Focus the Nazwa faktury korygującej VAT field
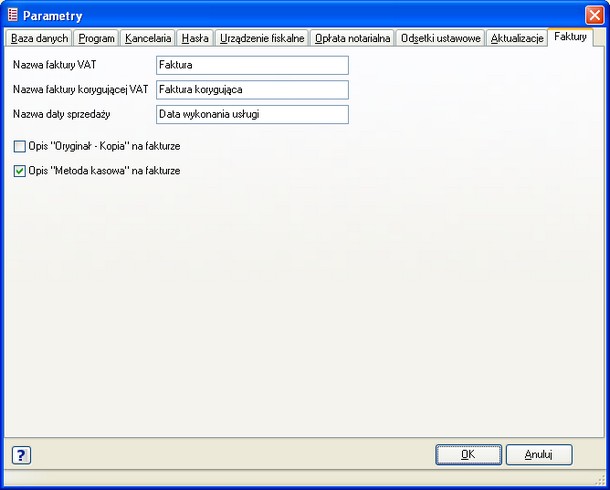 (252, 90)
